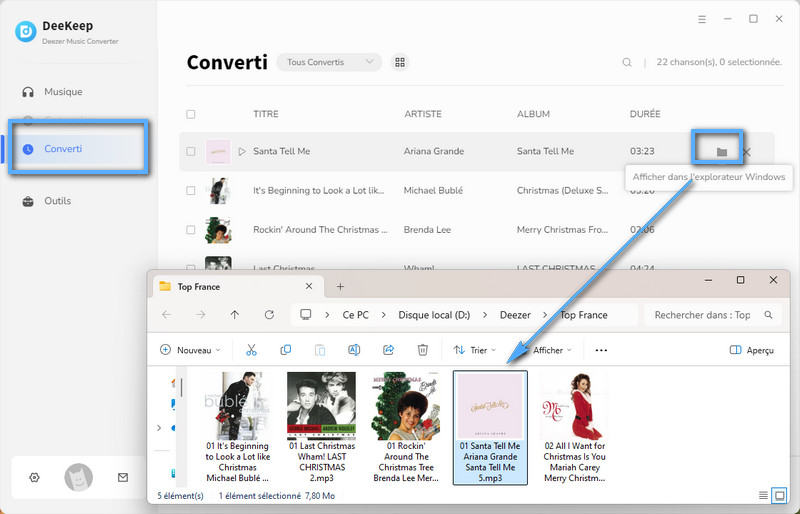The width and height of the screenshot is (800, 514).
Task: Click the headphones icon beside Musique
Action: click(28, 92)
